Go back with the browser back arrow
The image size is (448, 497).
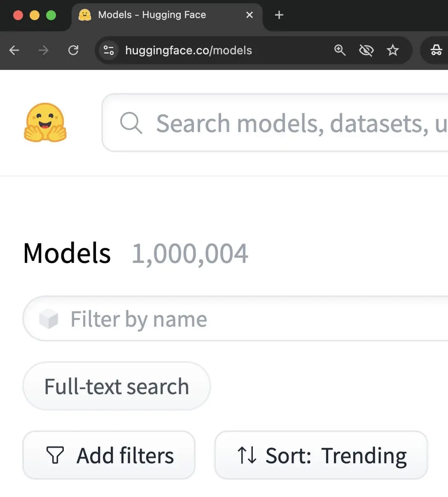click(x=14, y=50)
